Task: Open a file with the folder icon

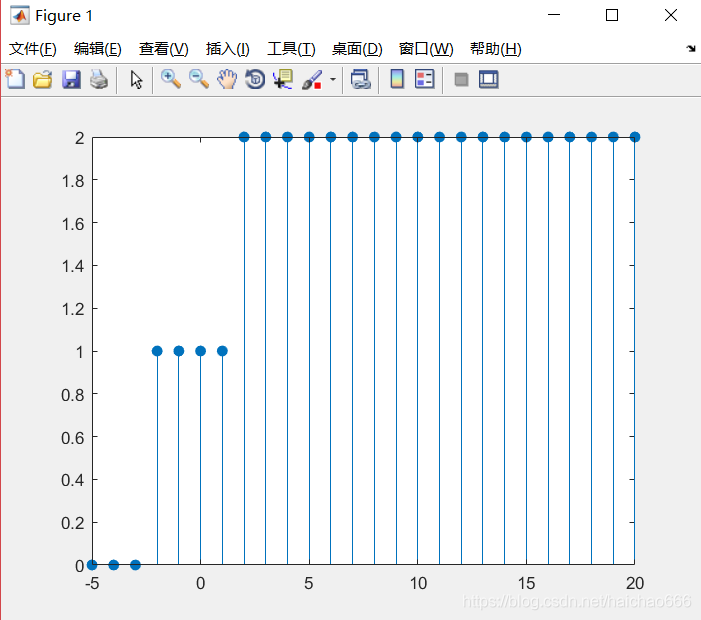Action: click(43, 80)
